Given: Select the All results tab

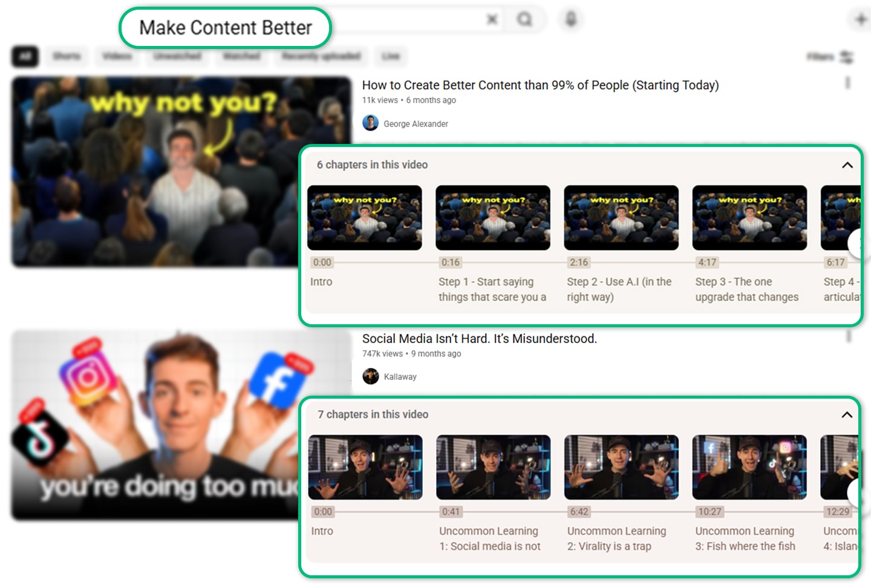Looking at the screenshot, I should point(24,56).
